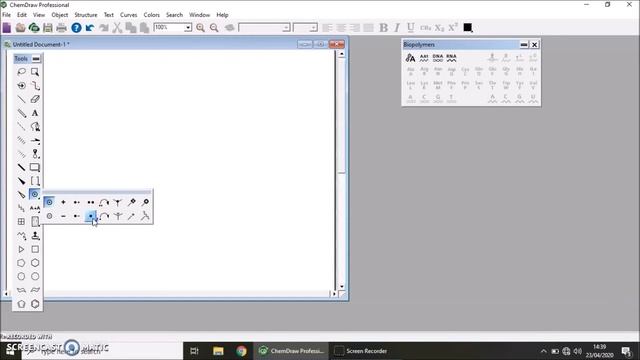Select the Cyclopropane ring tool

[x=21, y=249]
